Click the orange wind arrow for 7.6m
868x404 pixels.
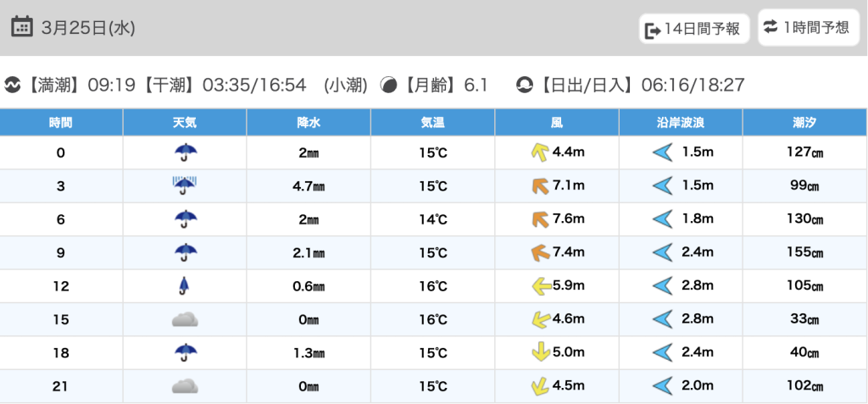pos(540,219)
